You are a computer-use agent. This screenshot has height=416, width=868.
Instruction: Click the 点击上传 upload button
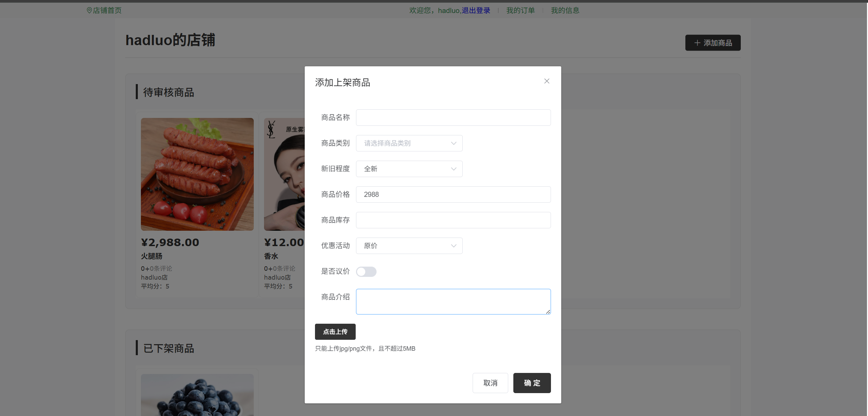[x=335, y=332]
